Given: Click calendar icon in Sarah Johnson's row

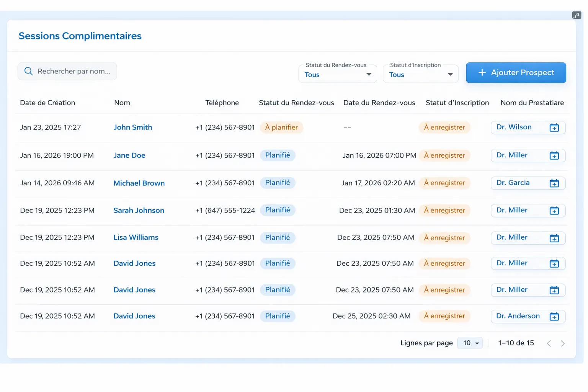Looking at the screenshot, I should click(554, 211).
